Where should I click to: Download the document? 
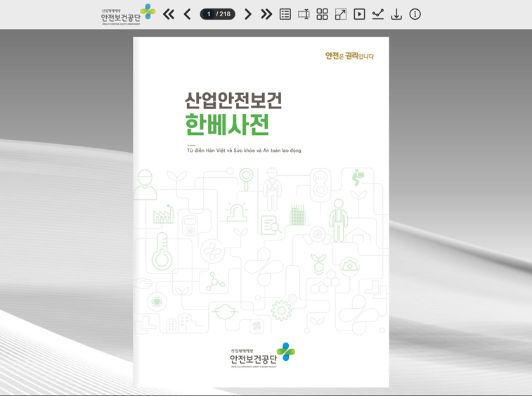pos(396,14)
